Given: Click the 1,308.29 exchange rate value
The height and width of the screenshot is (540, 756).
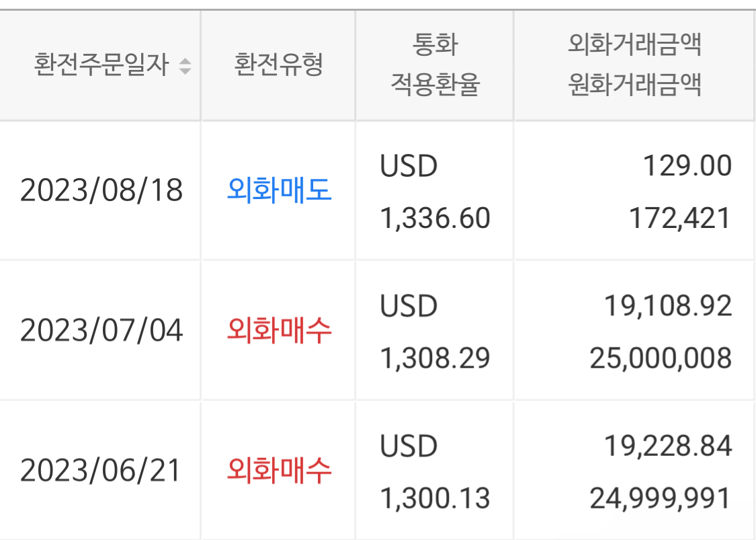Looking at the screenshot, I should (x=435, y=358).
